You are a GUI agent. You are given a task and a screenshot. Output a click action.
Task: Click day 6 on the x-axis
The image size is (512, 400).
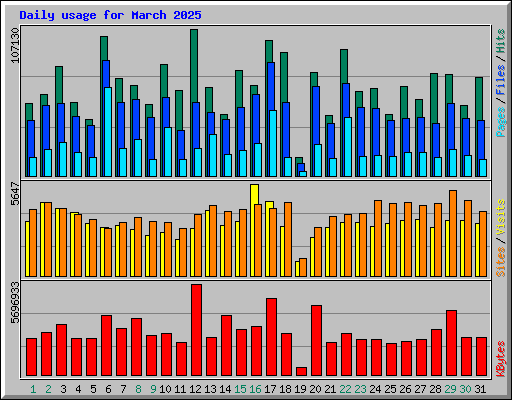[x=108, y=389]
